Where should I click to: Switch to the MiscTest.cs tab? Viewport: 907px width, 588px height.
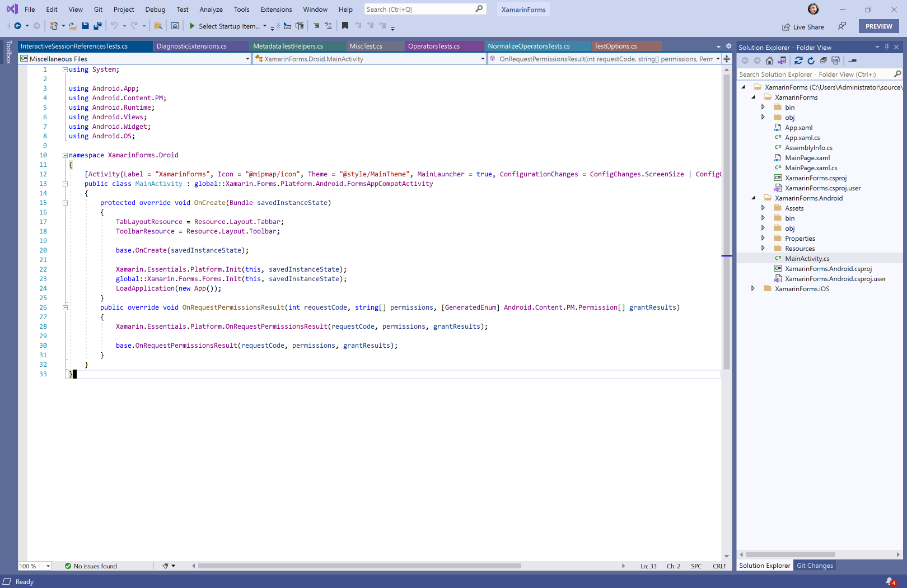[x=366, y=46]
